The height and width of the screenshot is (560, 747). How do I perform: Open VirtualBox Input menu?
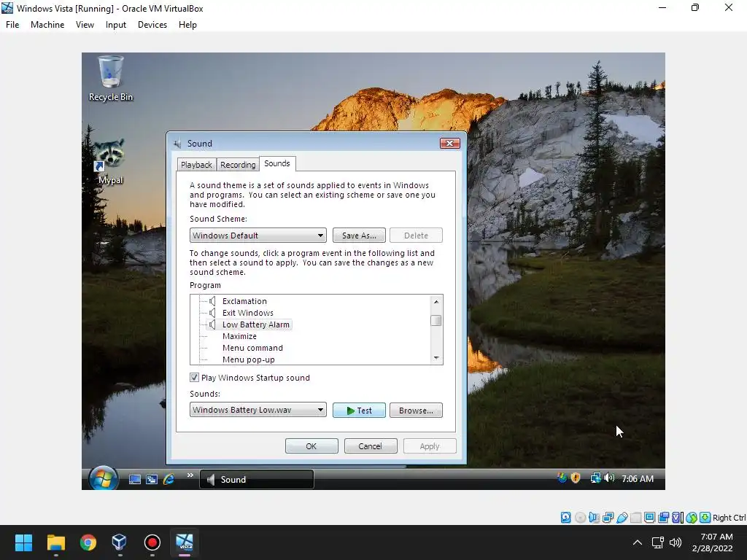[116, 25]
